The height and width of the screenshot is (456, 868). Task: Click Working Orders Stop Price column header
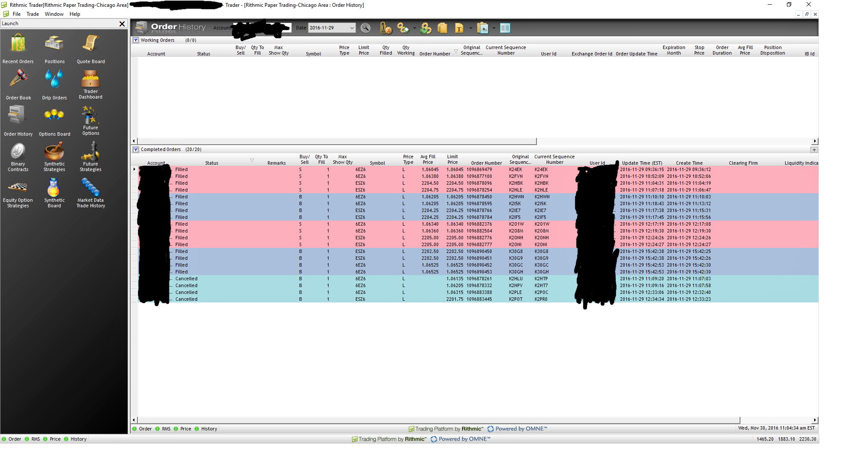699,50
